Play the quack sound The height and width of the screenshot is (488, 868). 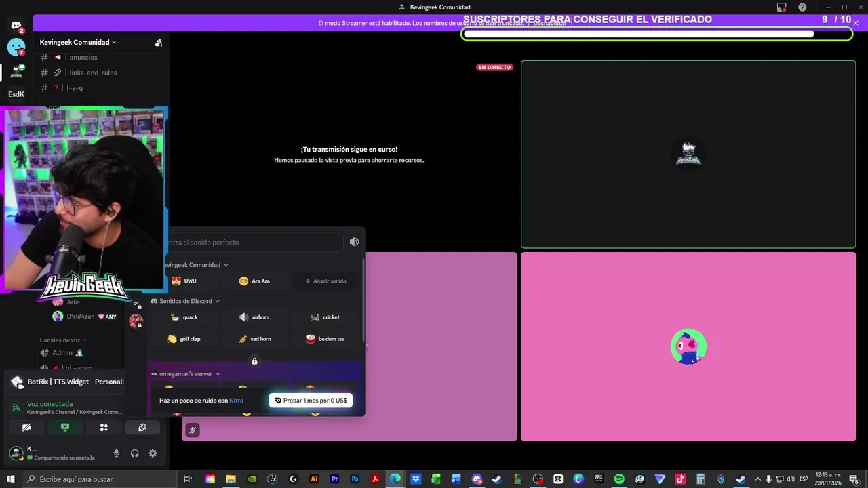pyautogui.click(x=184, y=317)
